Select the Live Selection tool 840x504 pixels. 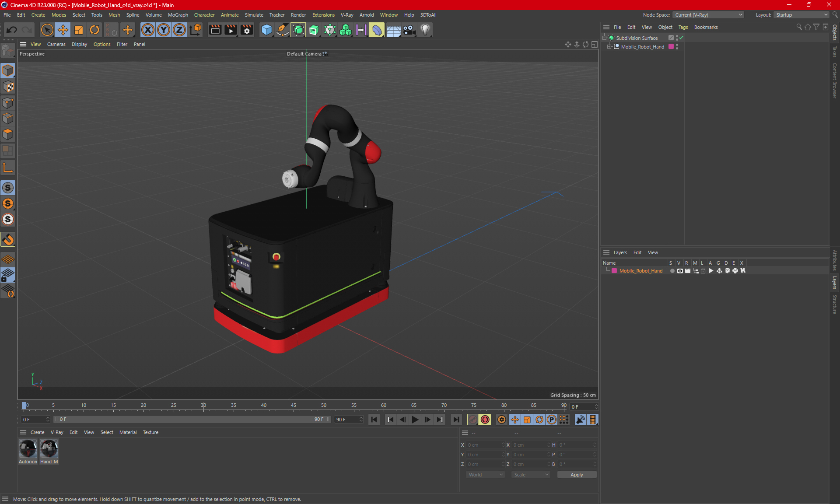point(47,30)
